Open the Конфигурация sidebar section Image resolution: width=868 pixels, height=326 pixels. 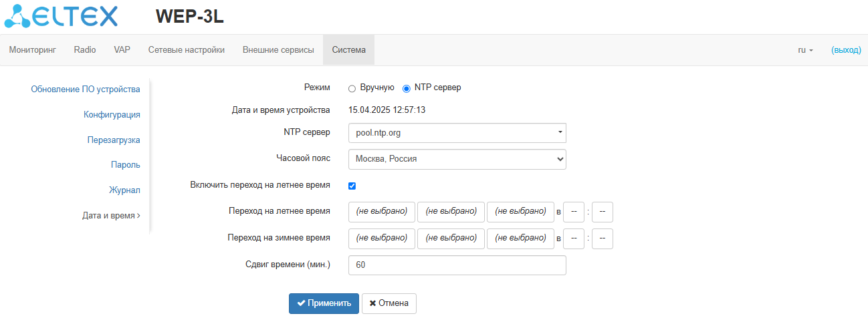pyautogui.click(x=112, y=115)
